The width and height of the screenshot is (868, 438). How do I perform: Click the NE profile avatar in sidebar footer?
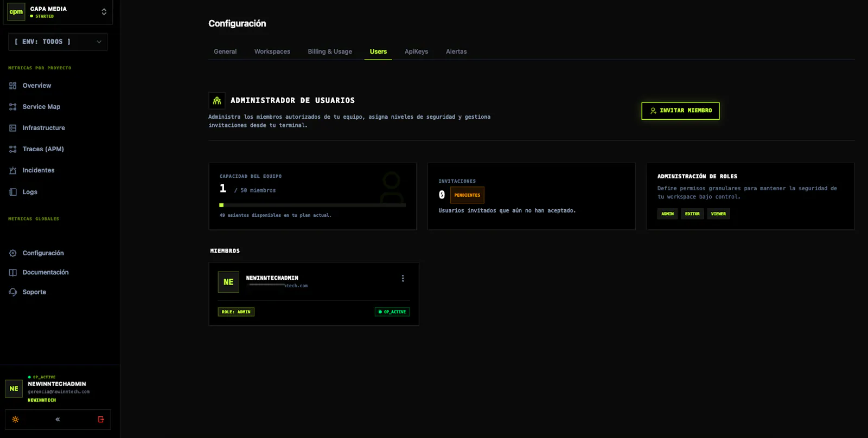(x=14, y=389)
